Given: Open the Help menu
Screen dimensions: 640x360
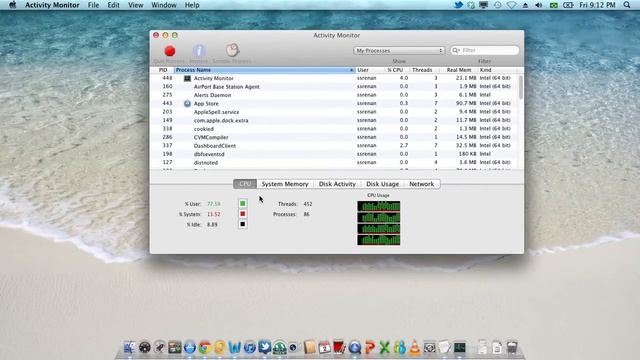Looking at the screenshot, I should [x=192, y=5].
